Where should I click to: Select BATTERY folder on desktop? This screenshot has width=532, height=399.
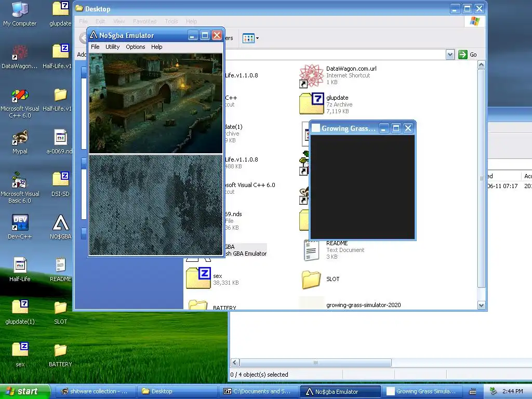point(60,354)
